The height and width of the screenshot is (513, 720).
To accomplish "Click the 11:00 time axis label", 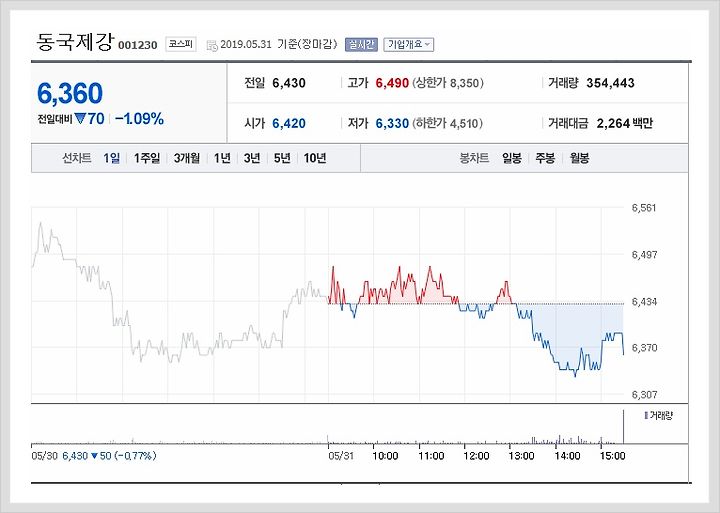I will click(x=431, y=456).
